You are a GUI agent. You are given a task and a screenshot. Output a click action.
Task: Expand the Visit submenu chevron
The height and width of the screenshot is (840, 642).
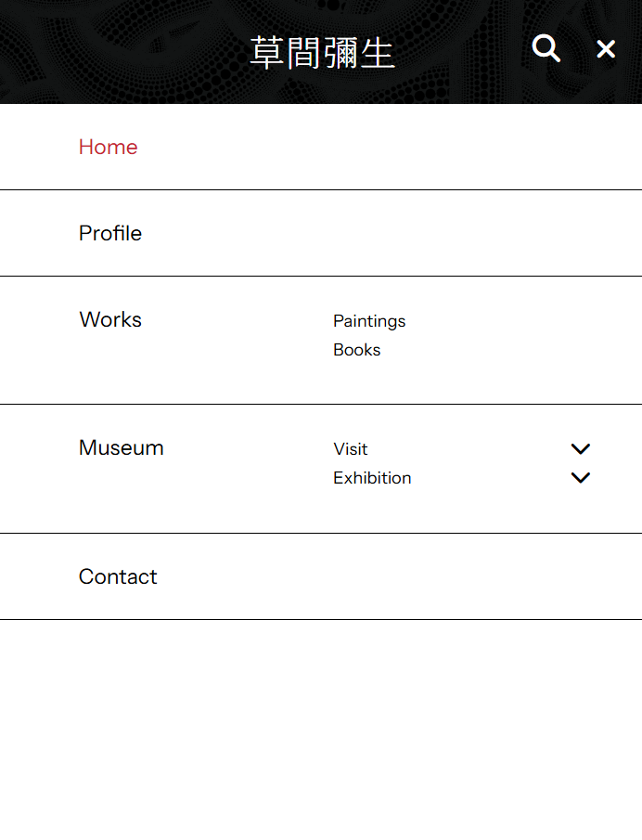click(581, 448)
